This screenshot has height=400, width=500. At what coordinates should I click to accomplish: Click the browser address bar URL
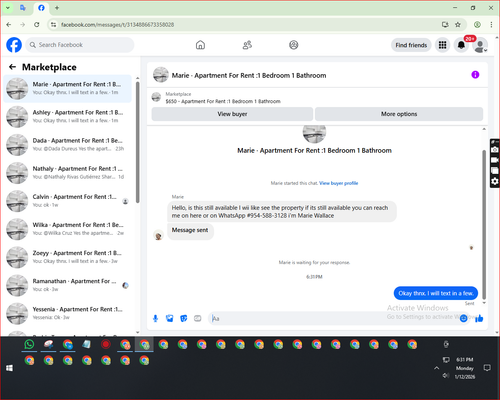click(117, 25)
